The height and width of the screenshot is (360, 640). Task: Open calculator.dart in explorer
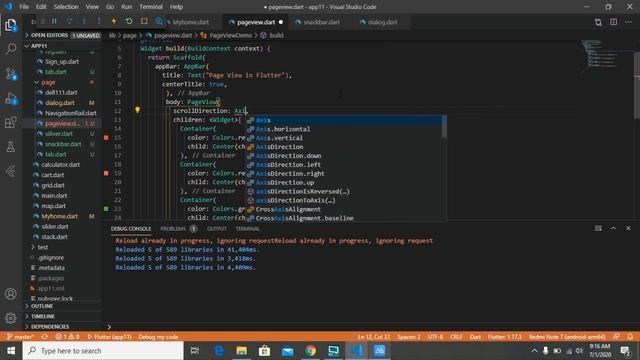[60, 164]
